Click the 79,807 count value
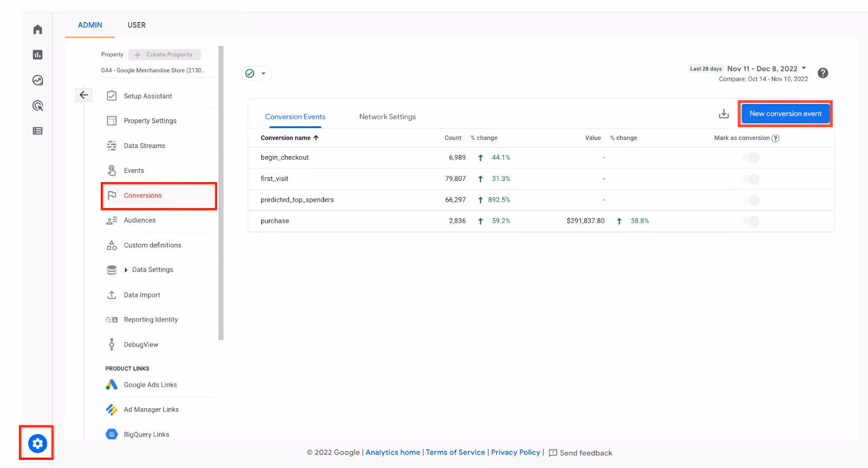Viewport: 868px width, 468px height. 456,179
